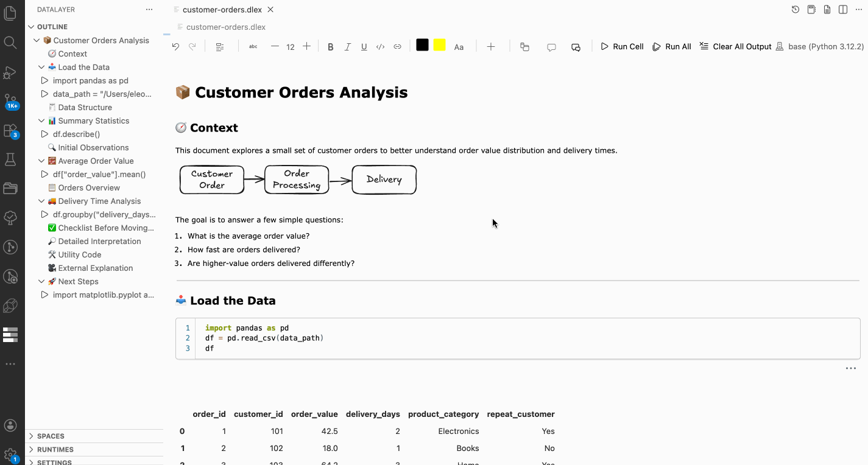Click the large plus insert icon
The image size is (868, 465).
coord(490,47)
